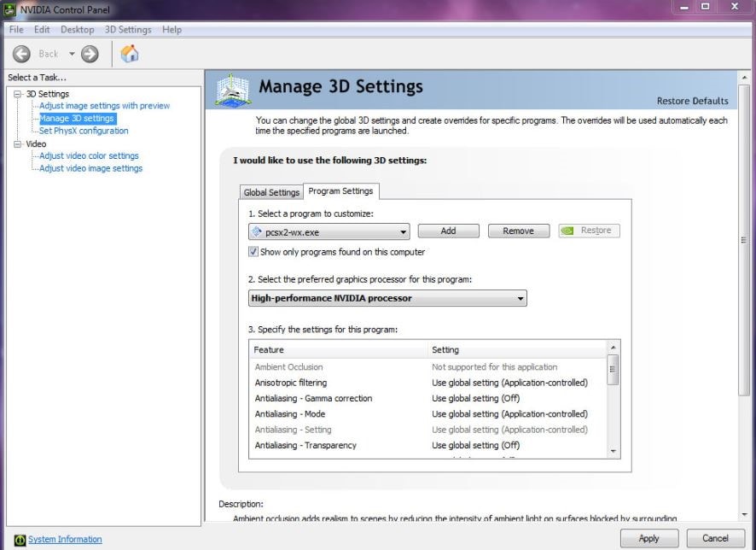Viewport: 756px width, 550px height.
Task: Click the settings list scroll down arrow
Action: pyautogui.click(x=614, y=452)
